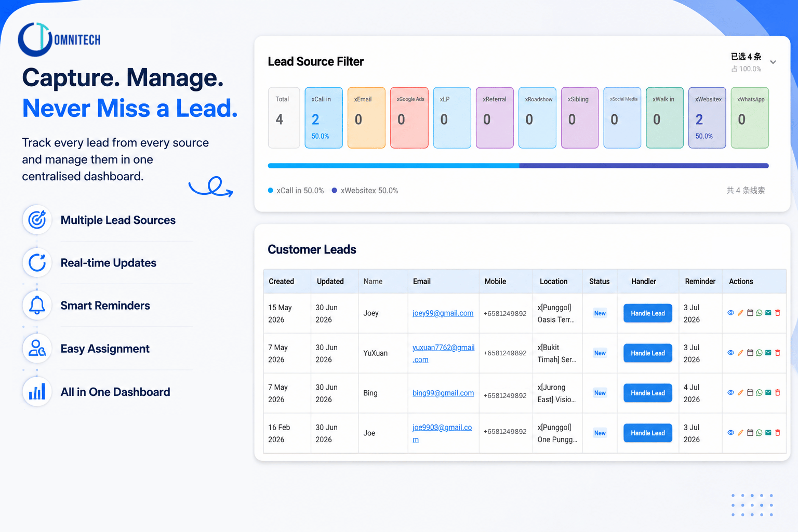Toggle the xReferral source card

pyautogui.click(x=495, y=117)
